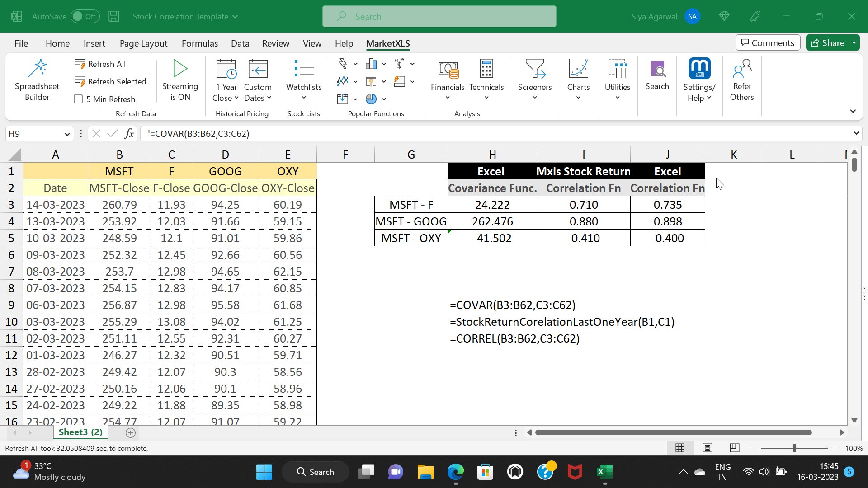The width and height of the screenshot is (868, 488).
Task: Click the title bar Search box
Action: tap(439, 17)
